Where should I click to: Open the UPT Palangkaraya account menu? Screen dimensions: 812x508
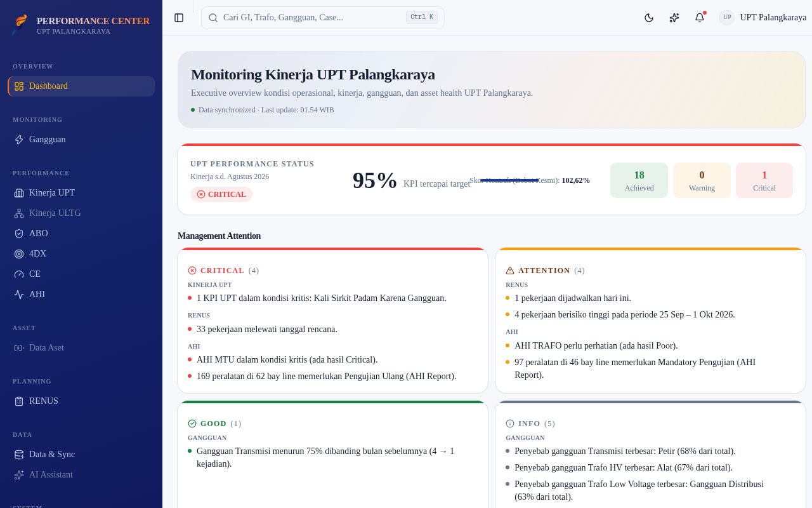[x=763, y=18]
